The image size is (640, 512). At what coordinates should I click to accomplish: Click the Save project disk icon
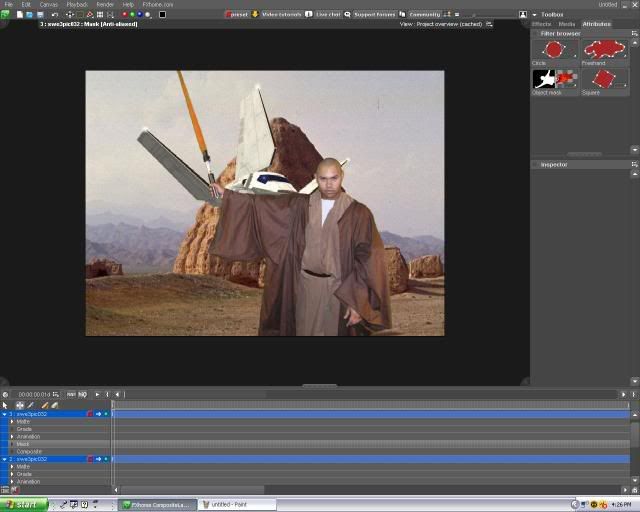[x=40, y=15]
